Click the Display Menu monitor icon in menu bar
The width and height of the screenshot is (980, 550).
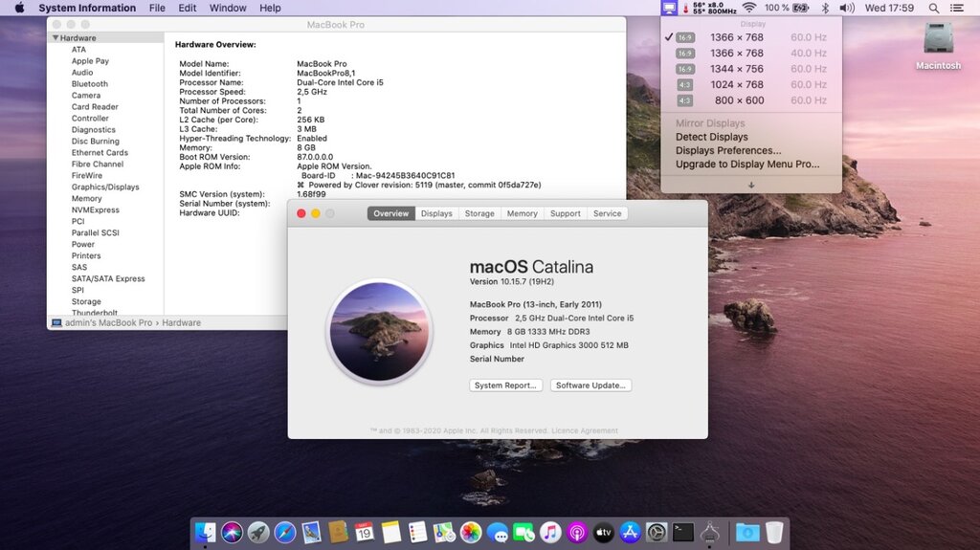(x=669, y=8)
